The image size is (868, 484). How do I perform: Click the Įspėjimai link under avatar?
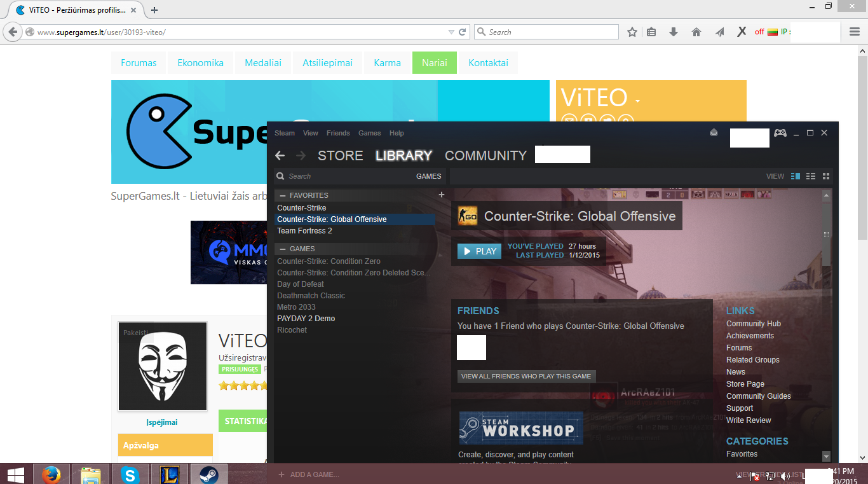click(162, 422)
